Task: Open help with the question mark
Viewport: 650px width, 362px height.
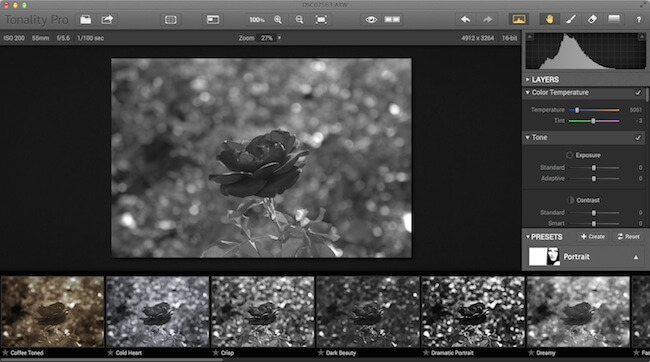Action: point(639,19)
